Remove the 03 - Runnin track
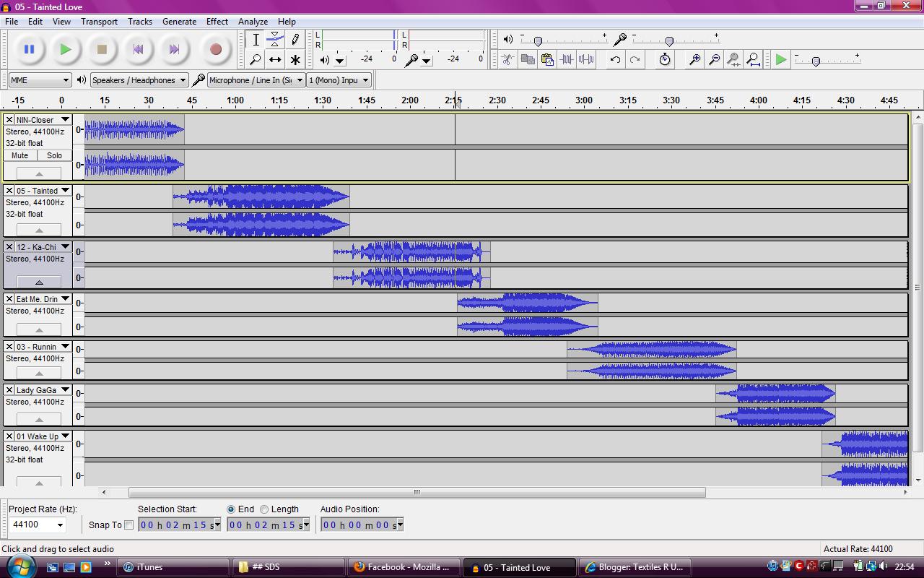Screen dimensions: 924x578 [9, 347]
